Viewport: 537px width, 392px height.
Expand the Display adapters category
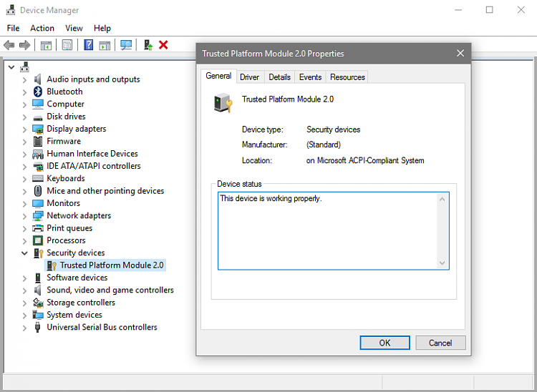[x=25, y=129]
